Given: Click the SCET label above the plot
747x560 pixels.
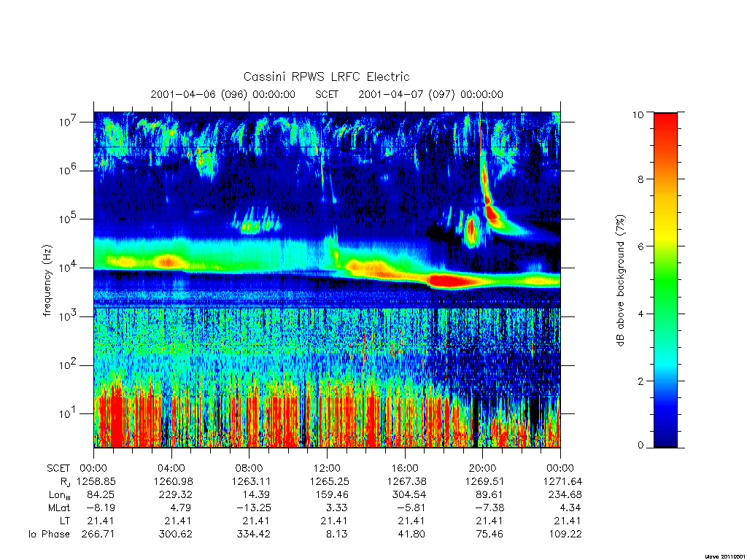Looking at the screenshot, I should click(327, 94).
